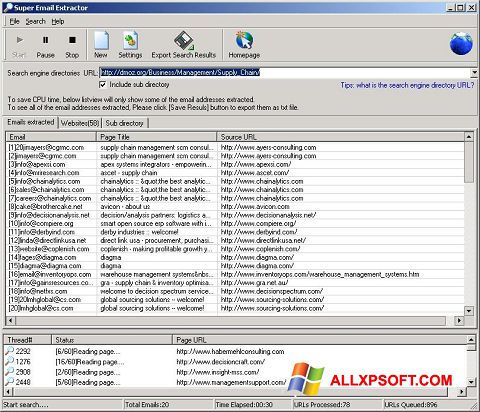Click http://www.apexsi.com/ source URL cell
The width and height of the screenshot is (480, 412).
pyautogui.click(x=256, y=164)
